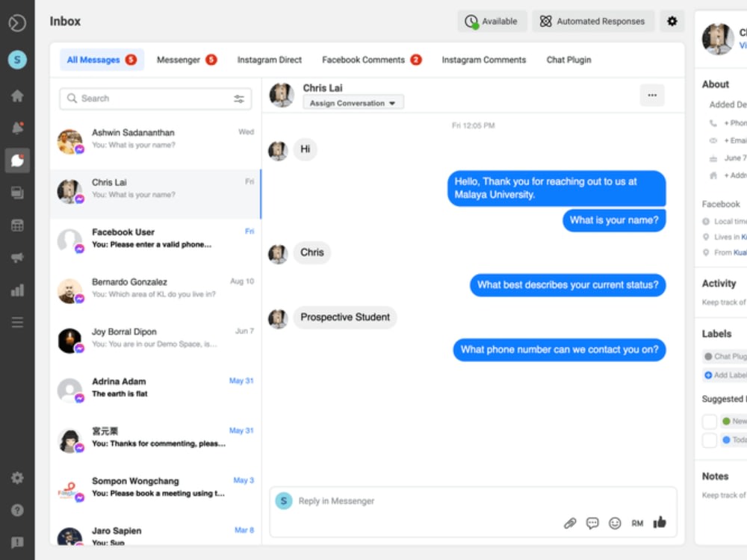
Task: Open the planner calendar grid icon
Action: point(17,225)
